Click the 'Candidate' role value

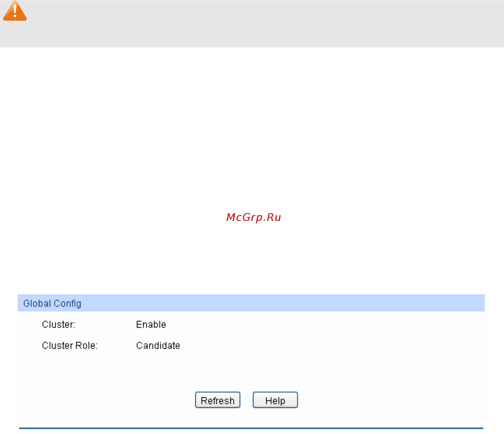coord(158,345)
